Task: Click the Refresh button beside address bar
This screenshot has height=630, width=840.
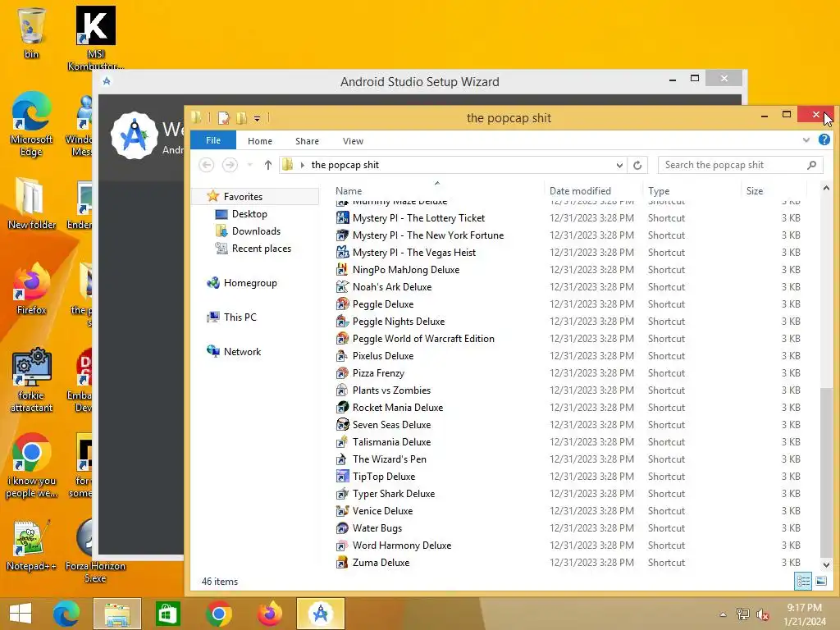Action: coord(637,165)
